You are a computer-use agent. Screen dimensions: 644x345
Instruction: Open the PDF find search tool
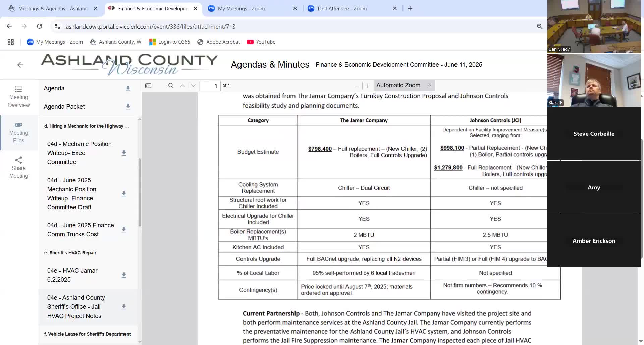(171, 86)
